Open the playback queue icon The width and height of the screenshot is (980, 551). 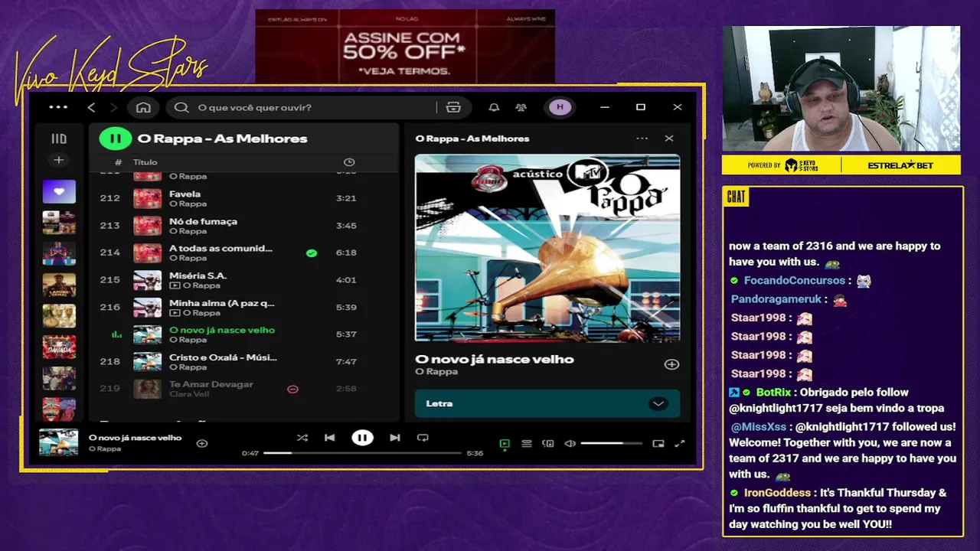(x=527, y=443)
